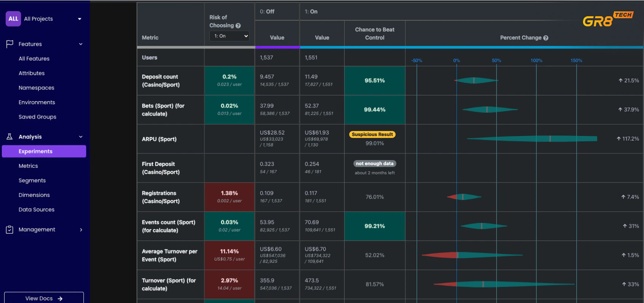Open the Risk of Choosing variation selector
The height and width of the screenshot is (303, 644).
click(230, 36)
